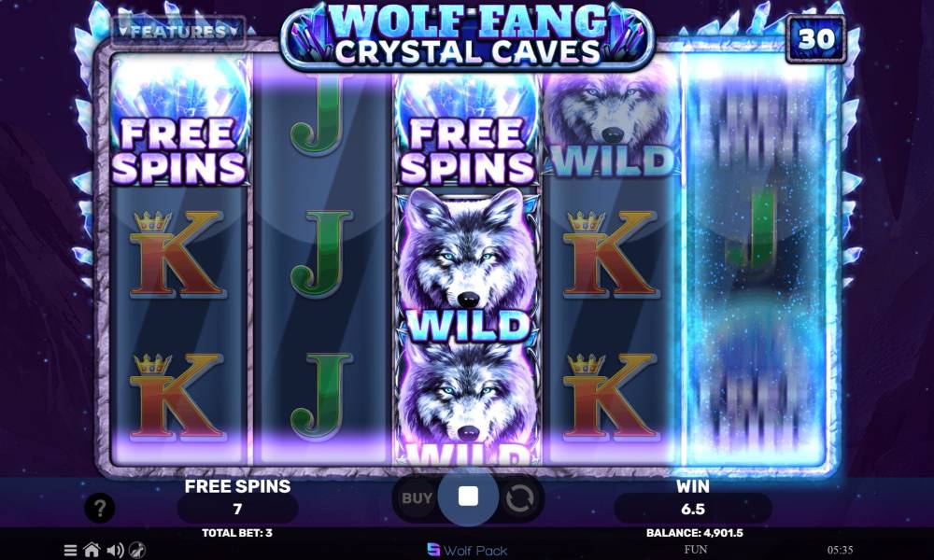The height and width of the screenshot is (560, 934).
Task: Stop the spin with center button
Action: (x=468, y=497)
